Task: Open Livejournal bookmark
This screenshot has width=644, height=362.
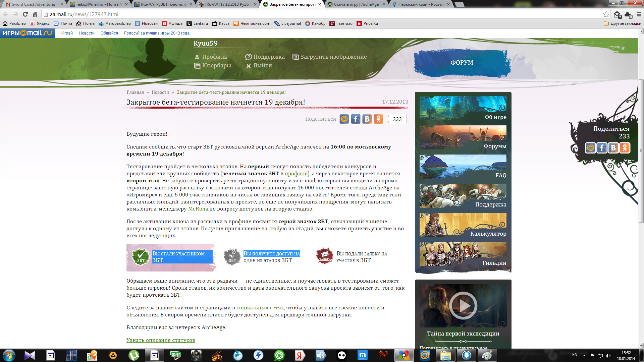Action: (287, 23)
